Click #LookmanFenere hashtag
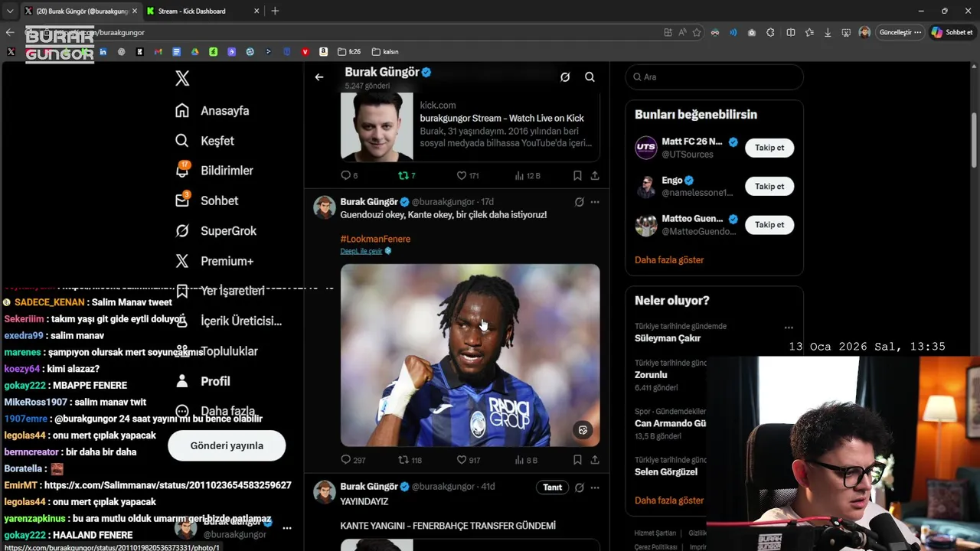The height and width of the screenshot is (551, 980). point(375,239)
